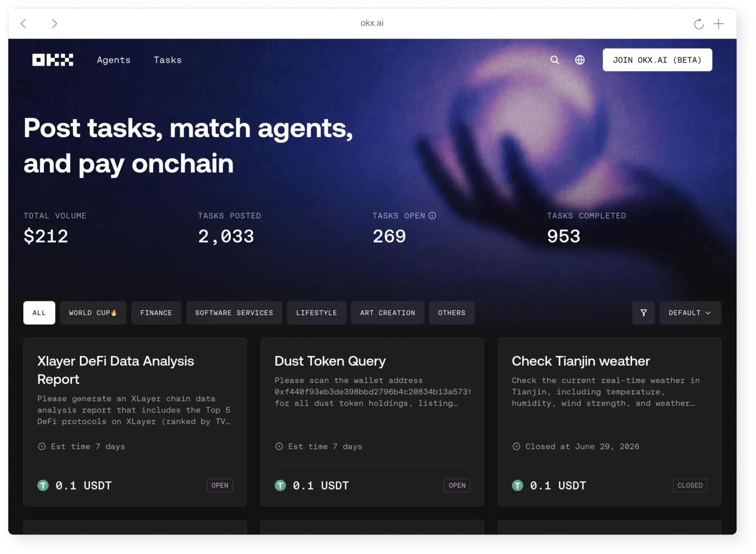Click 0.1 USDT amount on Tianjin weather card
Image resolution: width=756 pixels, height=554 pixels.
pos(558,485)
